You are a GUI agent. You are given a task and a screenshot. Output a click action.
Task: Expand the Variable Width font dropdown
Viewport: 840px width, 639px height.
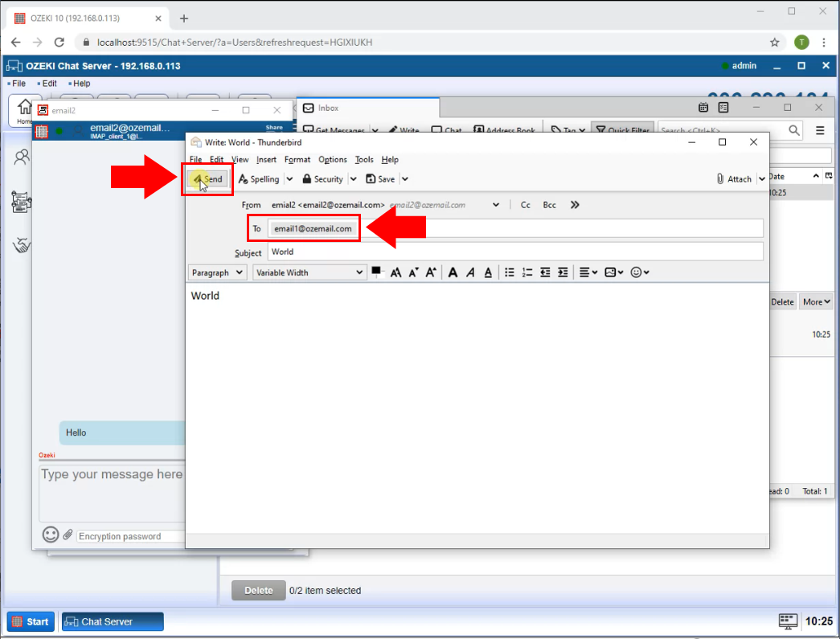pos(309,273)
